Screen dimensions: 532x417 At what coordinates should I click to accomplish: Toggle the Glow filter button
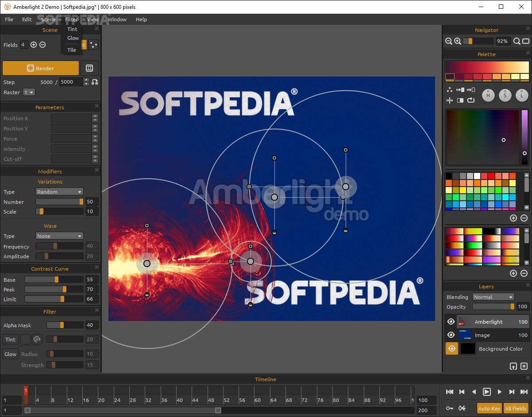[x=11, y=354]
